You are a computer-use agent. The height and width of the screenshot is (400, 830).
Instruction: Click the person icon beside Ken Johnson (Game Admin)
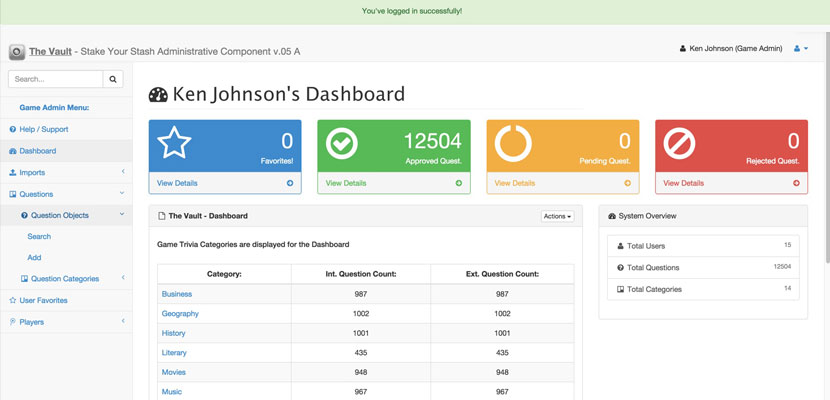click(x=682, y=49)
